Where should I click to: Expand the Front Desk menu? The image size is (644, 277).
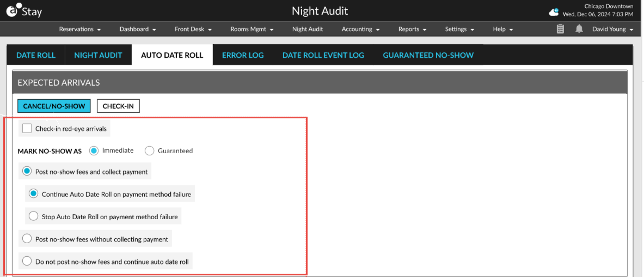(193, 29)
